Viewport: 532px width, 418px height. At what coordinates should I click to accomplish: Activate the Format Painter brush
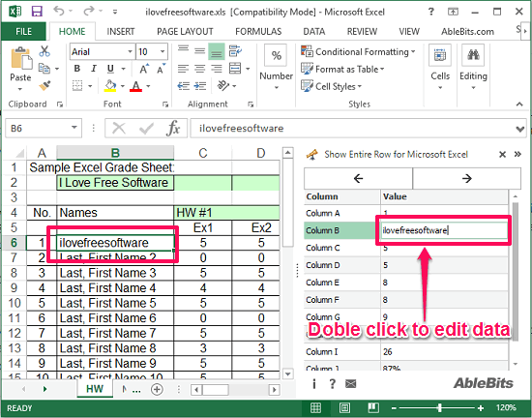click(x=44, y=85)
